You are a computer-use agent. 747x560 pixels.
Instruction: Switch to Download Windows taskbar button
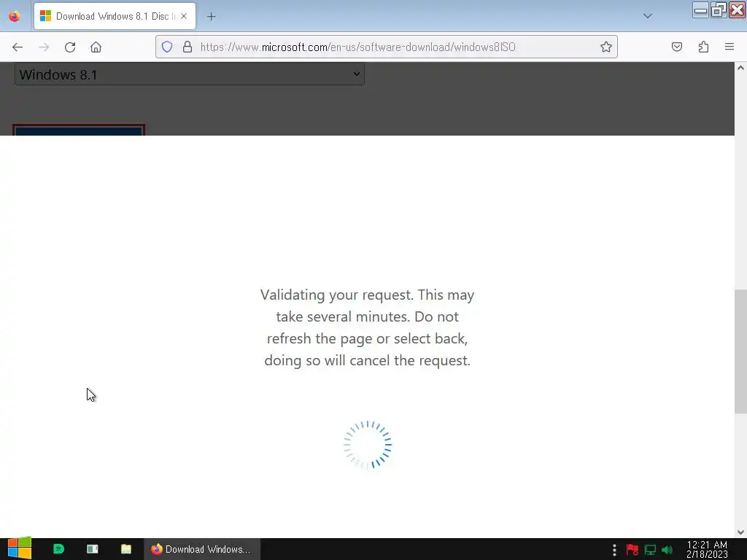202,549
